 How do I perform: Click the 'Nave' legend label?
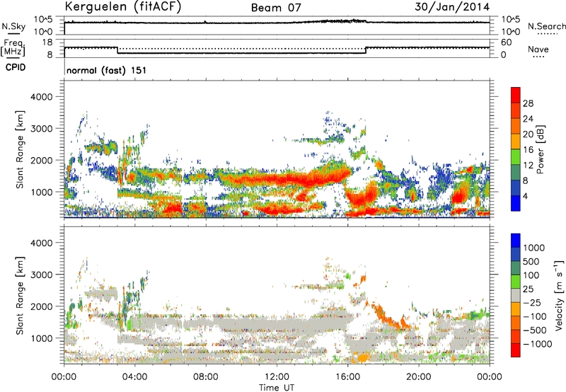(x=538, y=50)
